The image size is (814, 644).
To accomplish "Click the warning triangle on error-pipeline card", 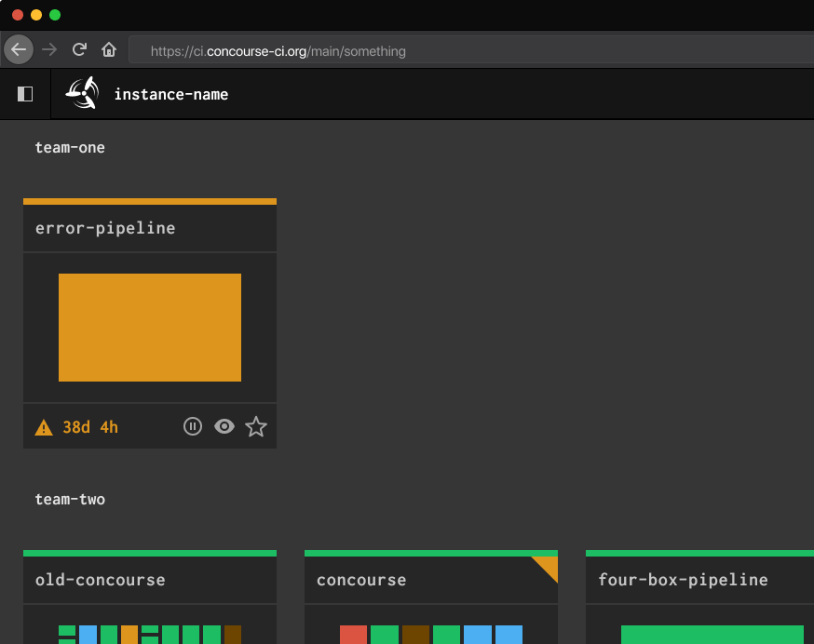I will 42,426.
